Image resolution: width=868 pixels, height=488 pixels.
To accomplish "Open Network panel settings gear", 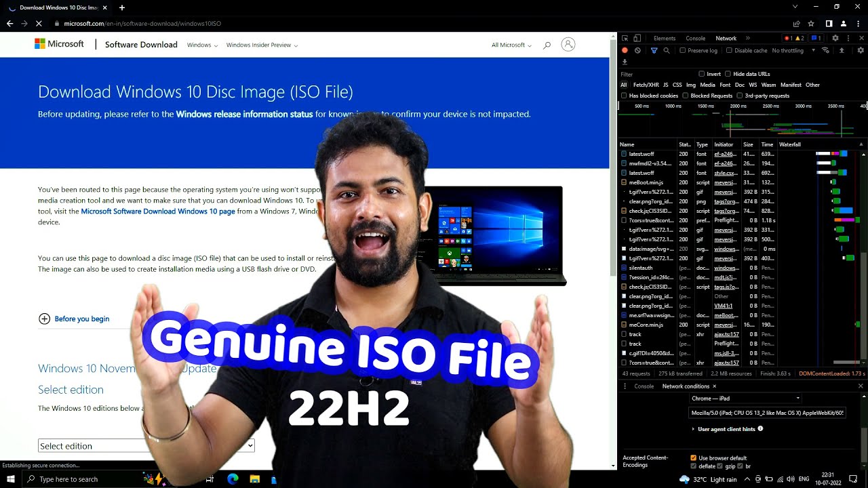I will pos(861,51).
